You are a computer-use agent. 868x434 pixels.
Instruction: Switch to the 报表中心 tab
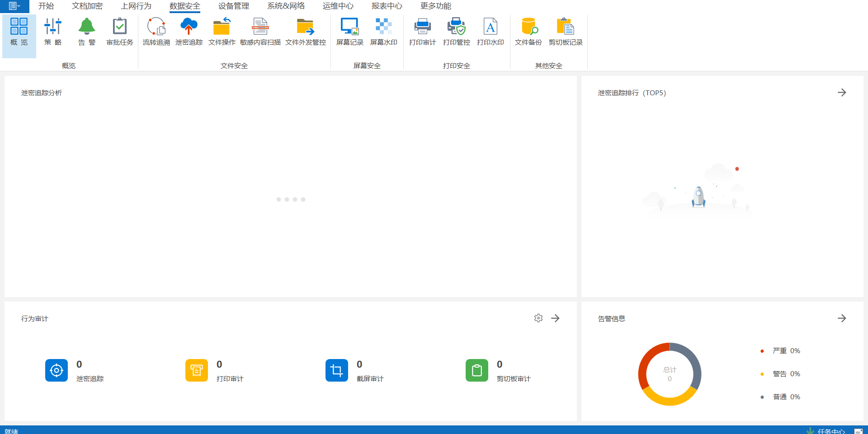point(387,6)
